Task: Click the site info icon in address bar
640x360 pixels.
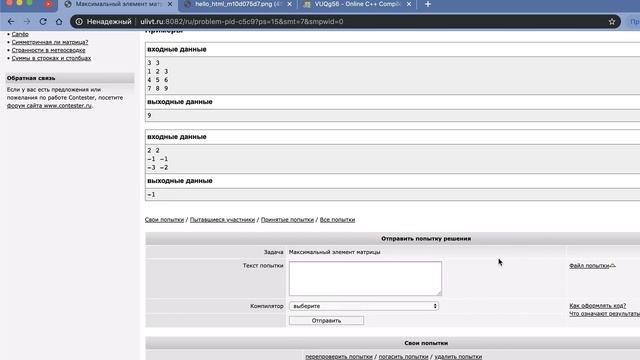Action: 79,22
